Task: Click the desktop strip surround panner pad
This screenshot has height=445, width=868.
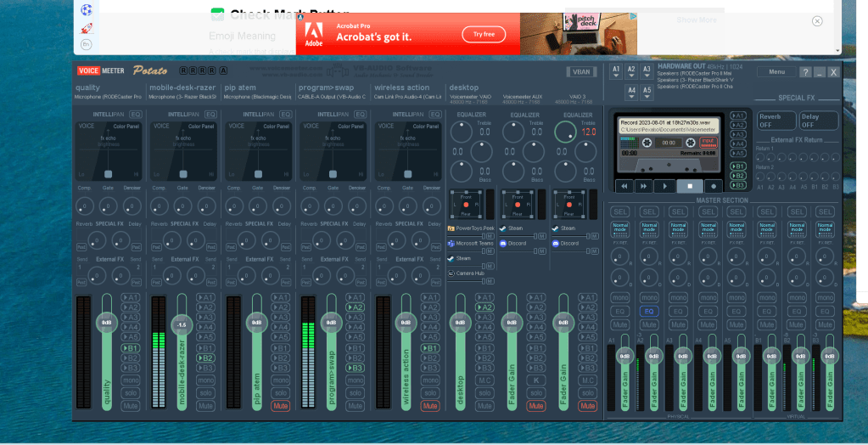Action: tap(466, 205)
